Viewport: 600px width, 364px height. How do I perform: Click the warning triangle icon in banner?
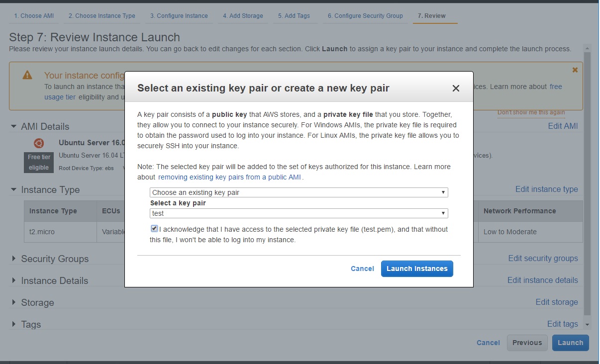pos(27,75)
